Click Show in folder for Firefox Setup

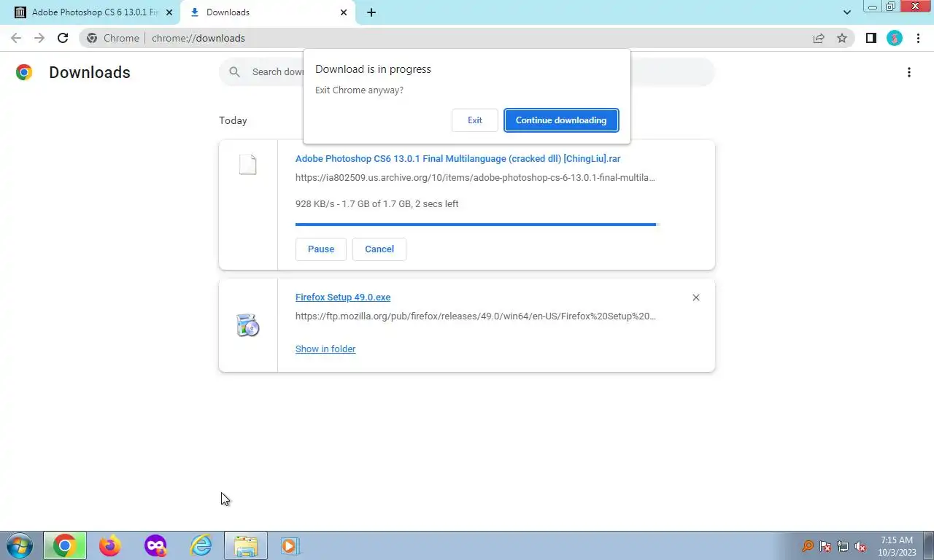(325, 349)
